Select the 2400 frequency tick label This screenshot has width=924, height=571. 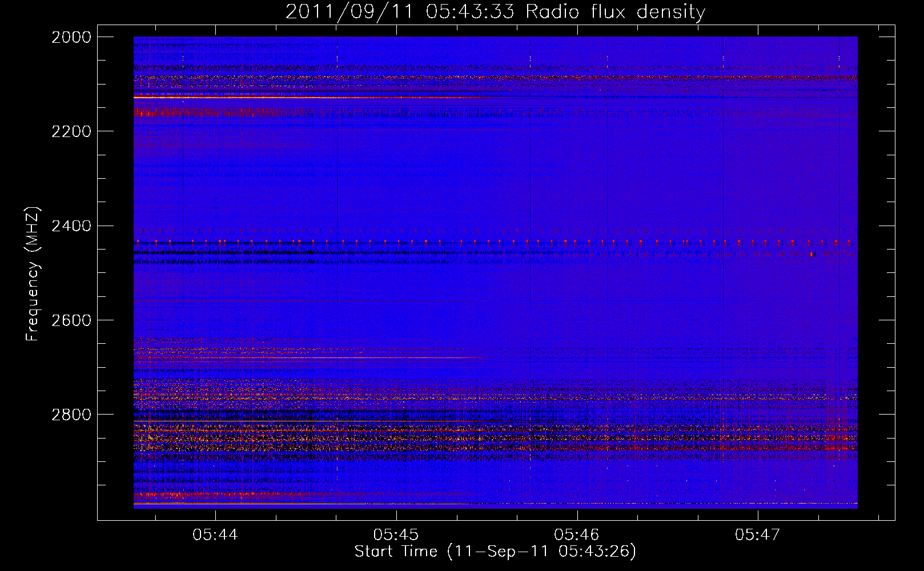point(71,226)
